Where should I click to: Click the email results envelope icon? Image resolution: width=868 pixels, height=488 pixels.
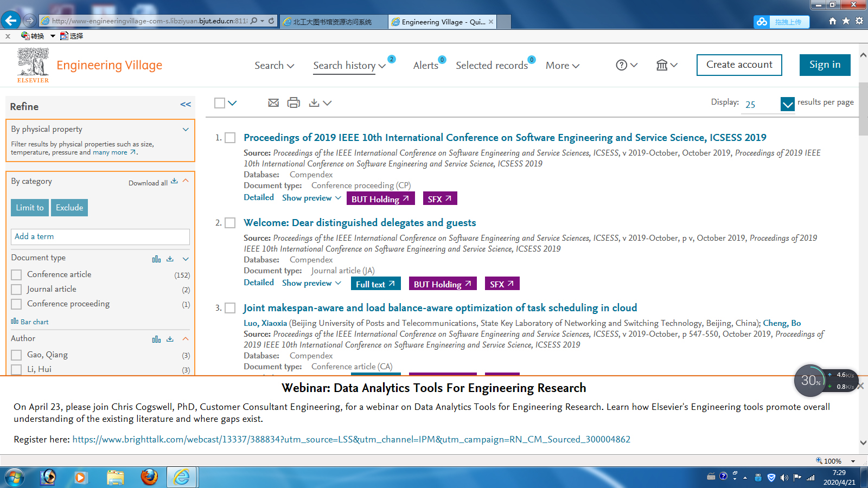[x=273, y=102]
